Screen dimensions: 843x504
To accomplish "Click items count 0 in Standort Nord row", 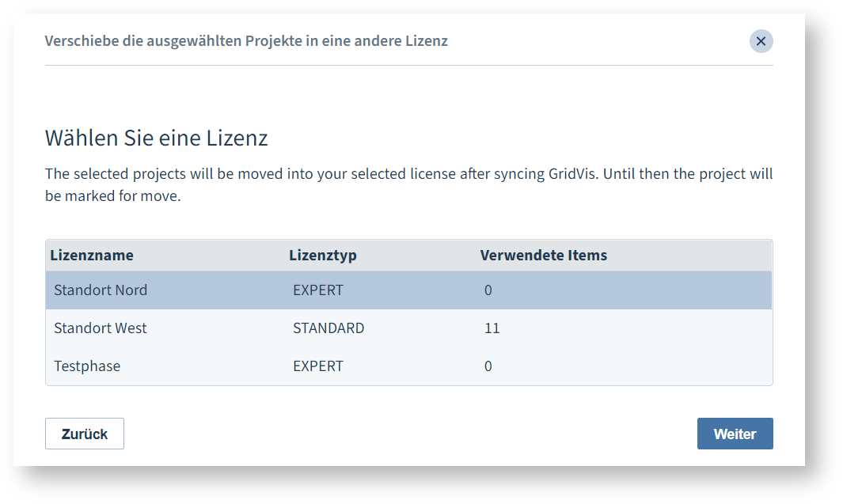I will tap(488, 290).
